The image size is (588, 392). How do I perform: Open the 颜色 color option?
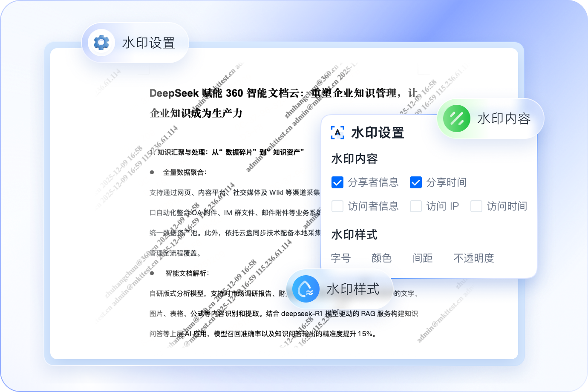[381, 258]
